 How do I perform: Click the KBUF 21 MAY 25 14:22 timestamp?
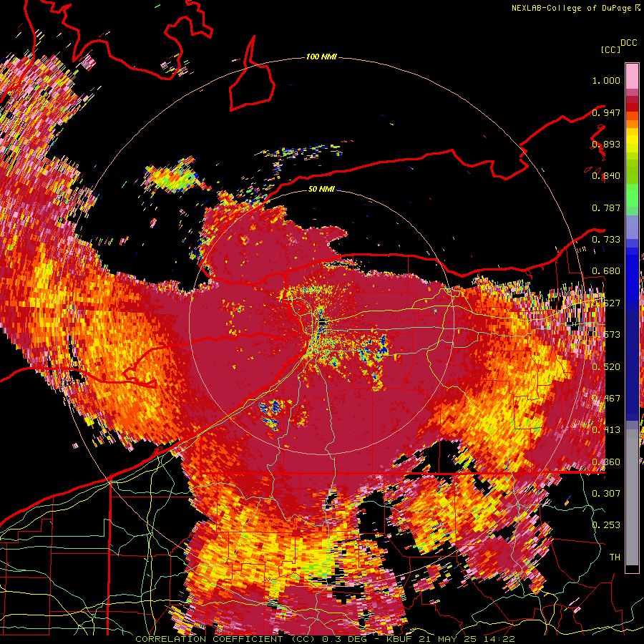(451, 639)
